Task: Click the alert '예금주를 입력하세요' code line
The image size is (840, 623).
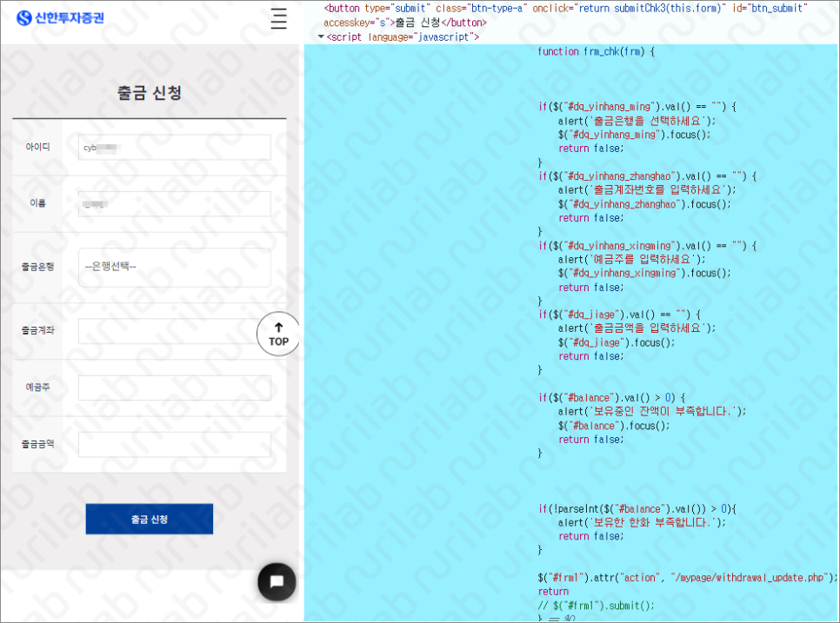Action: 631,260
